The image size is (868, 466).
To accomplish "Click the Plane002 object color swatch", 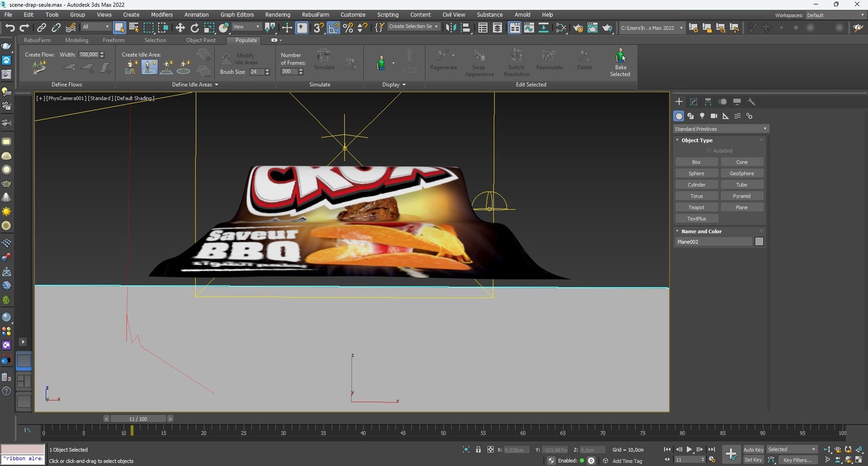I will (x=759, y=242).
